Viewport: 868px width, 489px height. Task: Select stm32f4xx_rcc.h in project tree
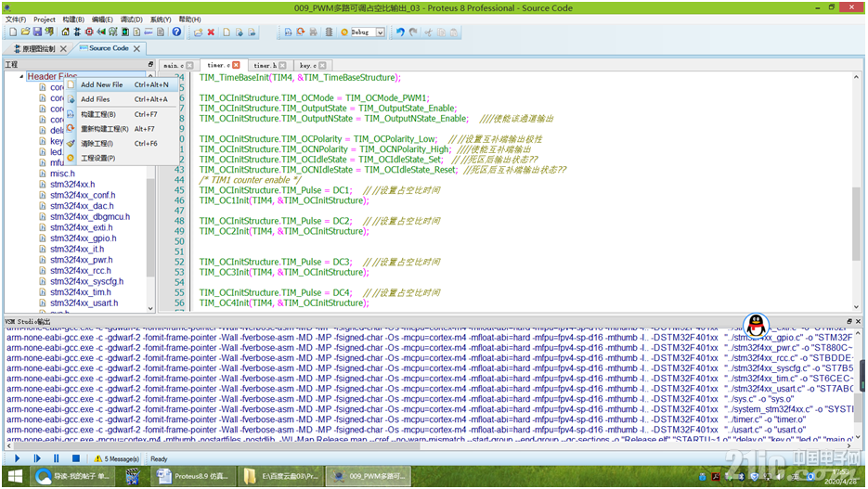click(80, 271)
